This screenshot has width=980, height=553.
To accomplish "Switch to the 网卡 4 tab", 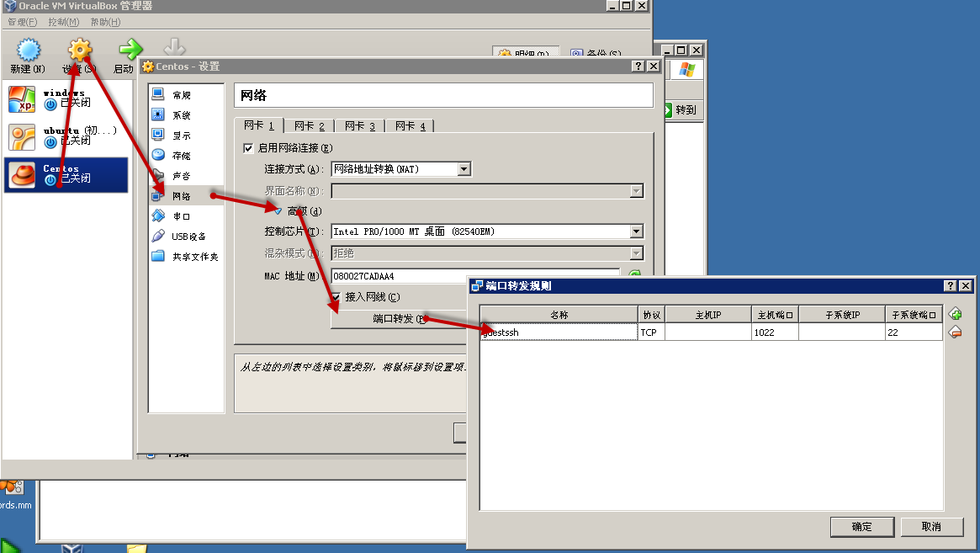I will pyautogui.click(x=410, y=126).
